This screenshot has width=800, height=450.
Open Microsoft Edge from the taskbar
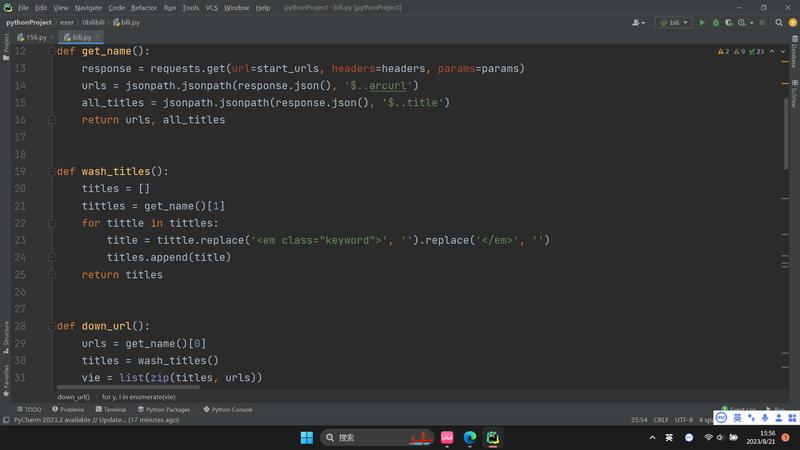click(469, 438)
